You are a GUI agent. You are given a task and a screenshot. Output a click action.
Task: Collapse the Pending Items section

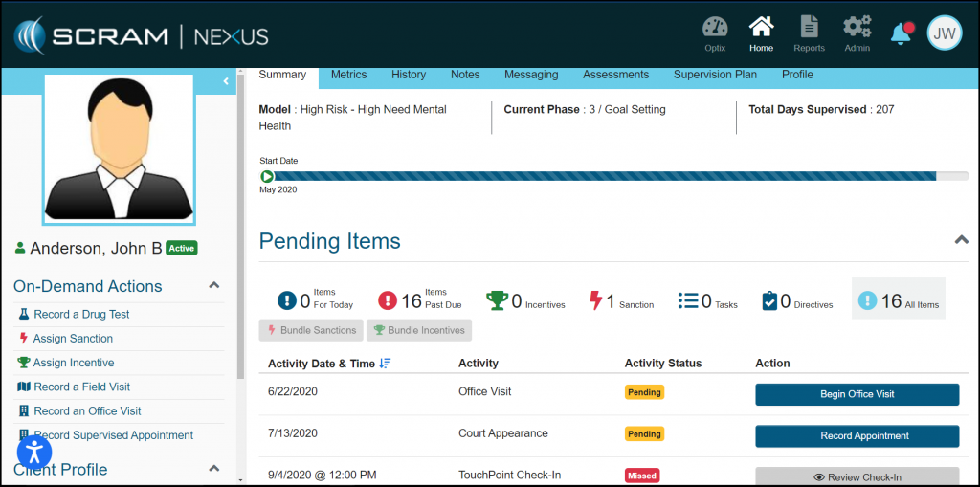click(961, 240)
